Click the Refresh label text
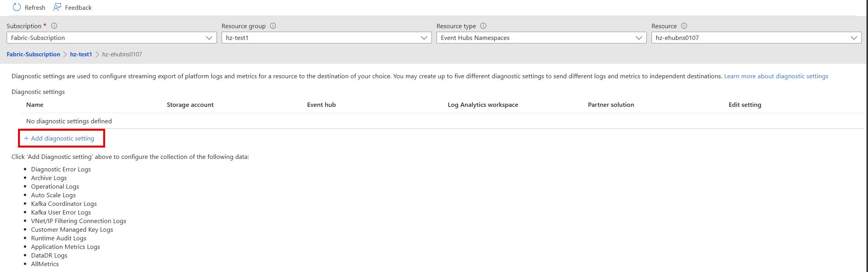Viewport: 868px width, 272px height. tap(35, 8)
